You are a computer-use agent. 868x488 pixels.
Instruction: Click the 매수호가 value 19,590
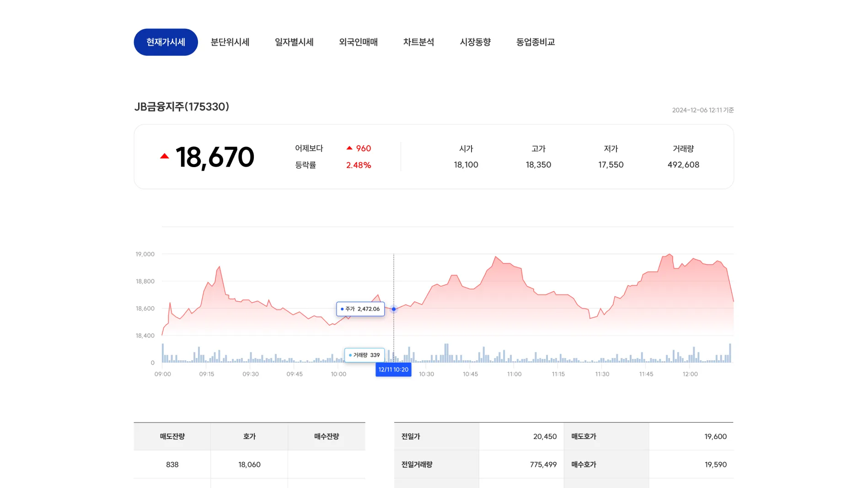pos(716,465)
